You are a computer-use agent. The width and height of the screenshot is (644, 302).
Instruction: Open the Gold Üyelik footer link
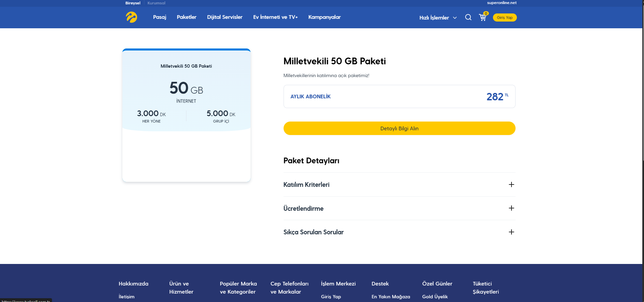coord(435,297)
